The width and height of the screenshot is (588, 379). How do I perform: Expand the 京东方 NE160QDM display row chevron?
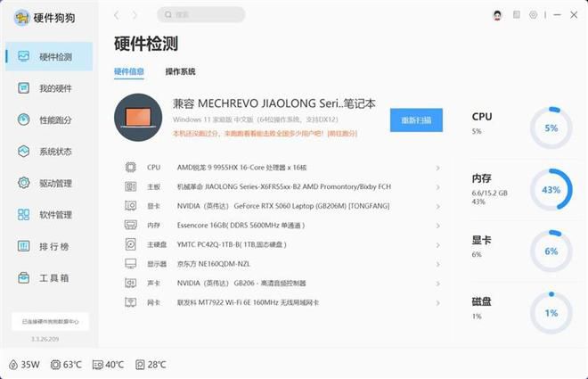(437, 264)
